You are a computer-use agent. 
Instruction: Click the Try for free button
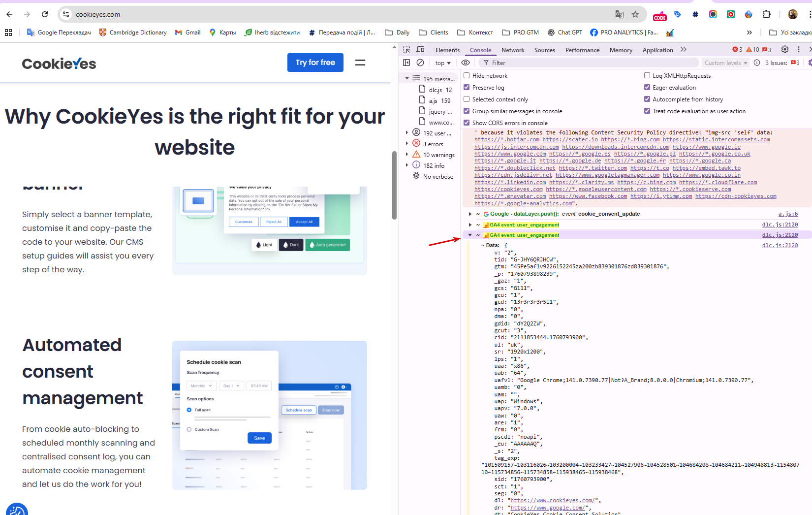click(315, 63)
